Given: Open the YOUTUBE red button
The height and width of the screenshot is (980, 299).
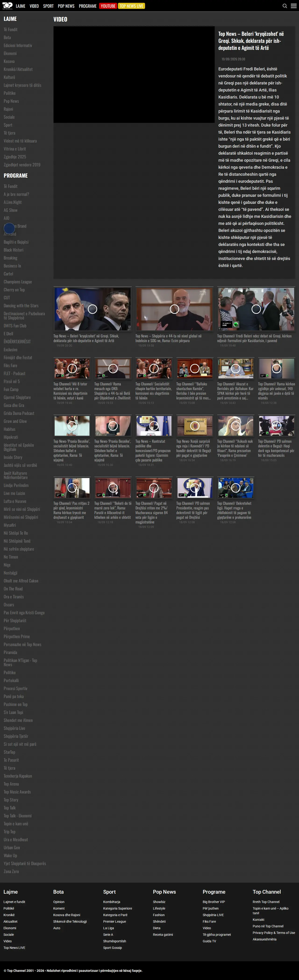Looking at the screenshot, I should coord(108,6).
